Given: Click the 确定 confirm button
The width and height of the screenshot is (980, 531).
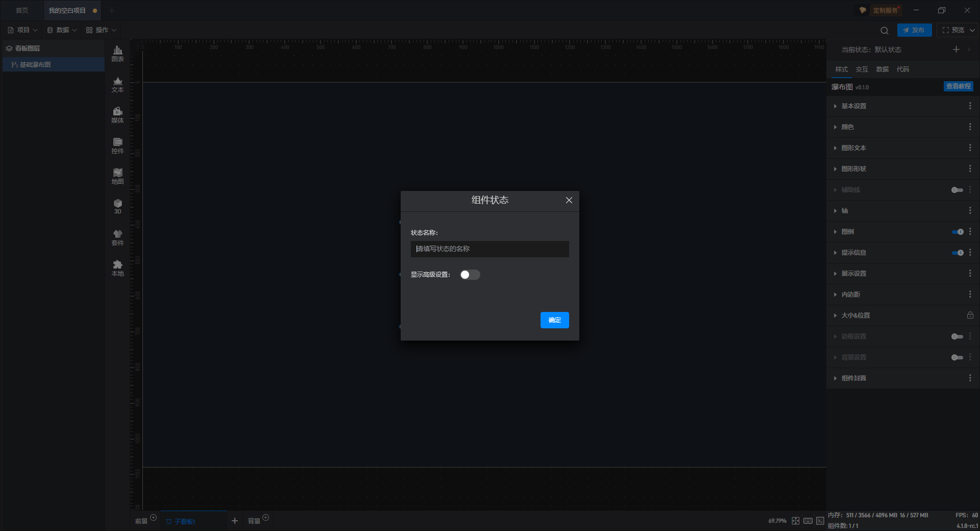Looking at the screenshot, I should click(x=555, y=320).
